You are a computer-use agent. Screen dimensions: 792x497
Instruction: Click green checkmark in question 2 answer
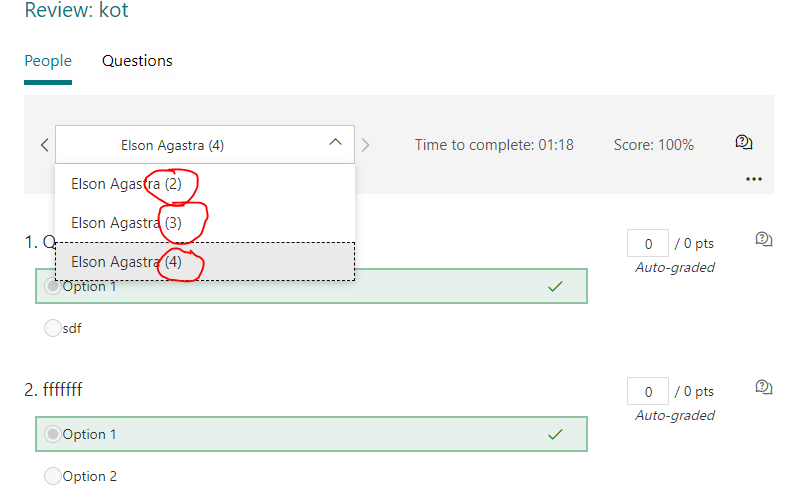coord(555,434)
